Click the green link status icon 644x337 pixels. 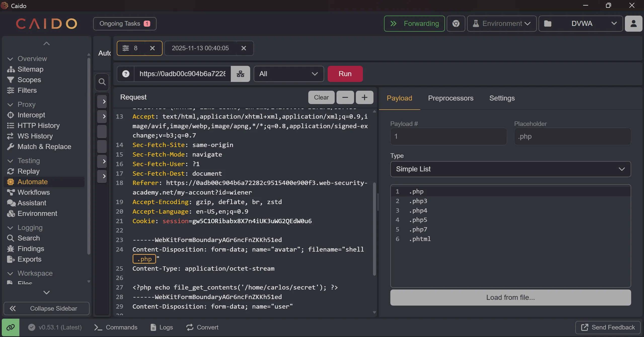tap(11, 327)
